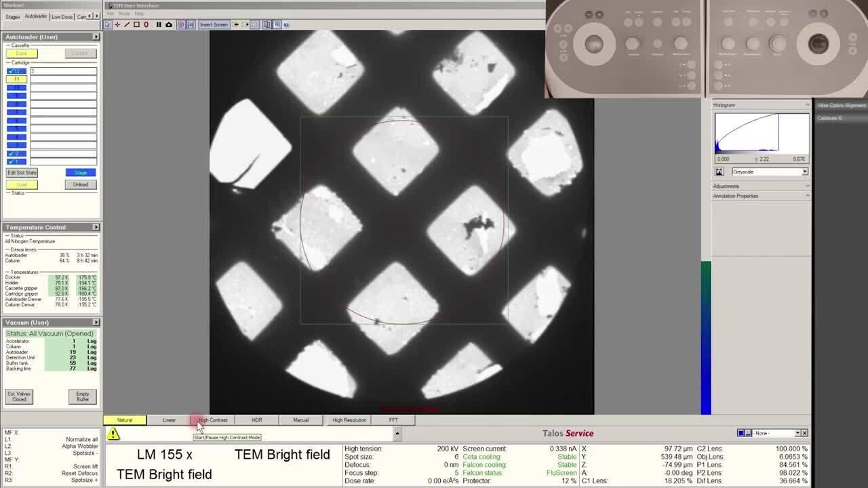Toggle cartridge slot 12 checkbox
Image resolution: width=868 pixels, height=488 pixels.
tap(16, 71)
